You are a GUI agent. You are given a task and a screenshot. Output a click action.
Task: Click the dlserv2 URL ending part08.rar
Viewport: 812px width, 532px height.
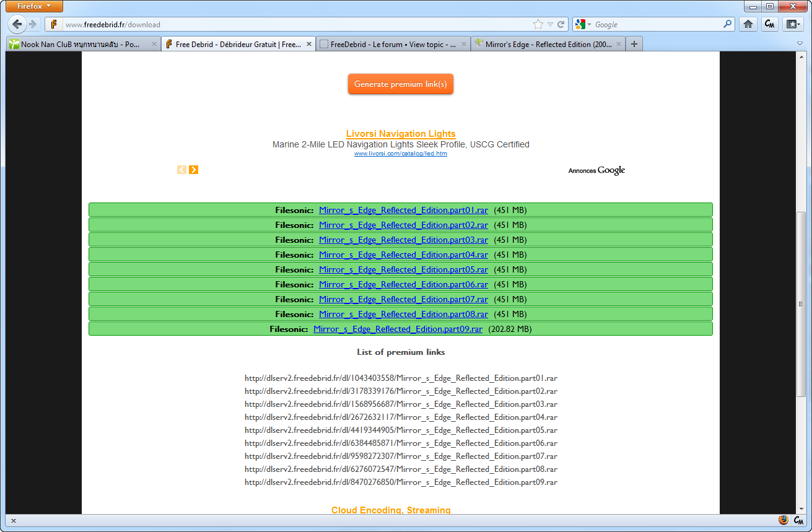pyautogui.click(x=401, y=469)
